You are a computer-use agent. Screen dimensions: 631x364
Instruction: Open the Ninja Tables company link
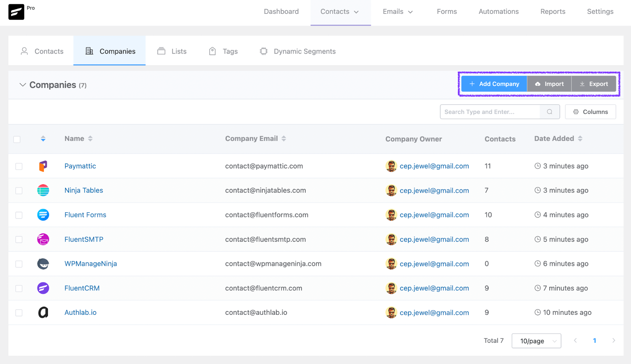[x=84, y=191]
